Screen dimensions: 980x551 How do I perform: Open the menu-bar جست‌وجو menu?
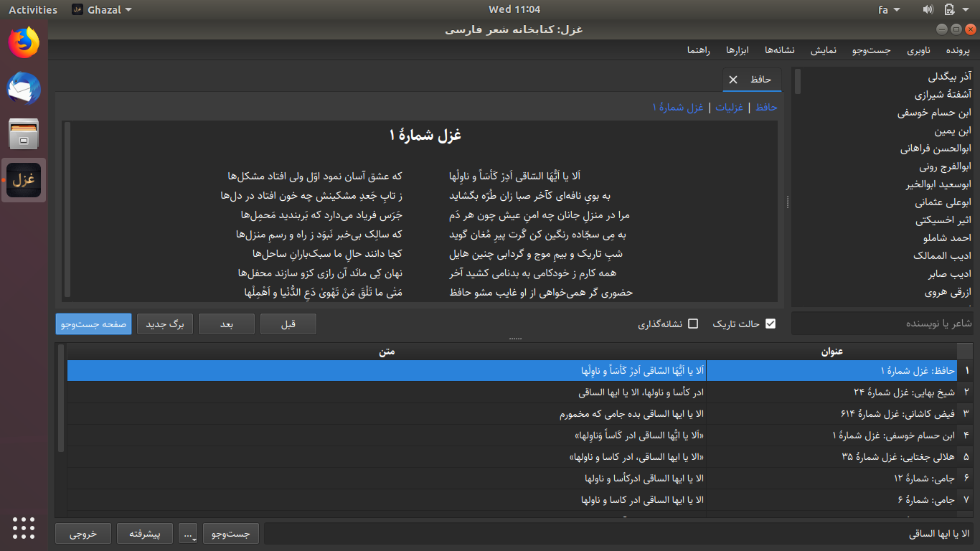pyautogui.click(x=872, y=50)
